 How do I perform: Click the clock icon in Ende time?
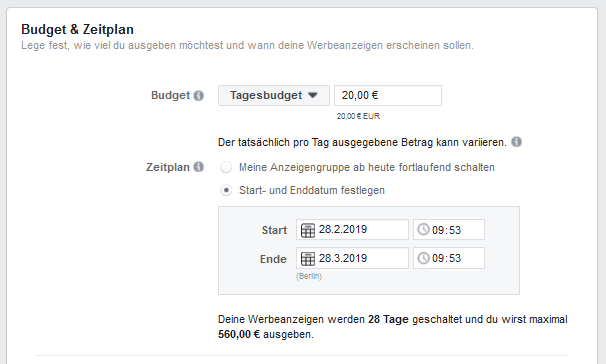click(424, 258)
